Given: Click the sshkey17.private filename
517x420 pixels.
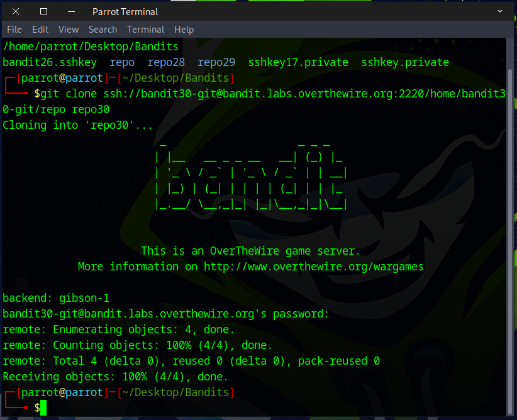Looking at the screenshot, I should coord(298,62).
